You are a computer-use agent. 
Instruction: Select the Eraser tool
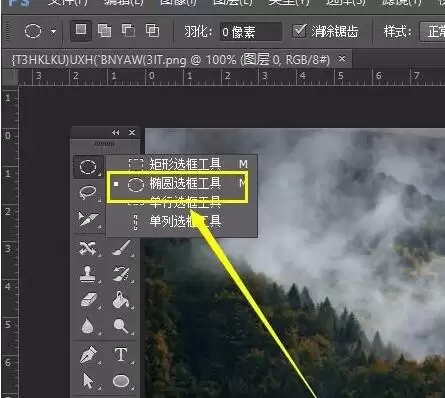(88, 300)
